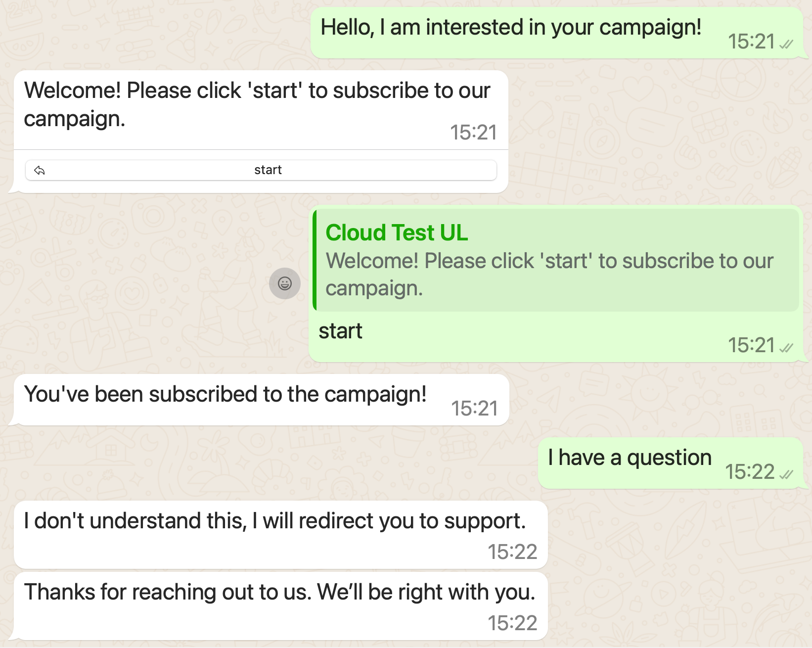812x648 pixels.
Task: Click 15:21 timestamp on subscribed message
Action: [474, 409]
